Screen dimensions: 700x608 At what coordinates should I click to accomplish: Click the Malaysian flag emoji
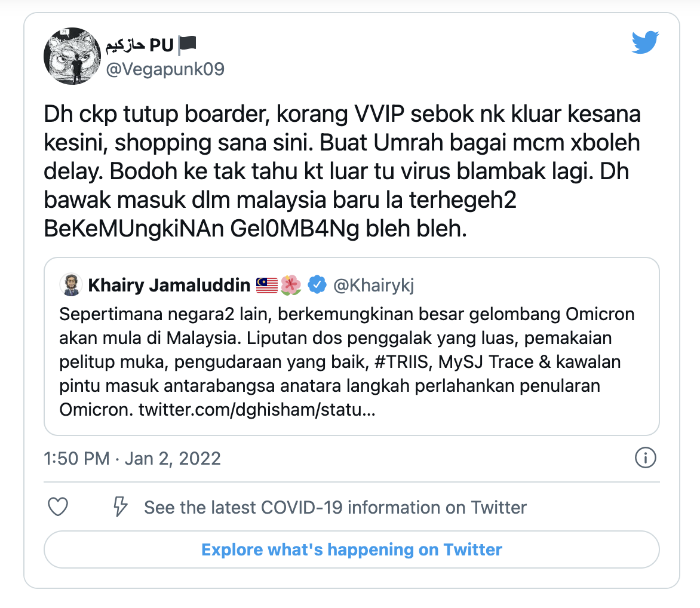267,285
